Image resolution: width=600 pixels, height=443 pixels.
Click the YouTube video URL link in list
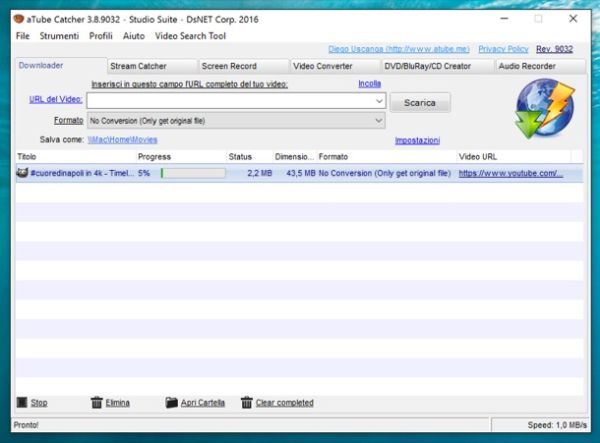(x=510, y=173)
